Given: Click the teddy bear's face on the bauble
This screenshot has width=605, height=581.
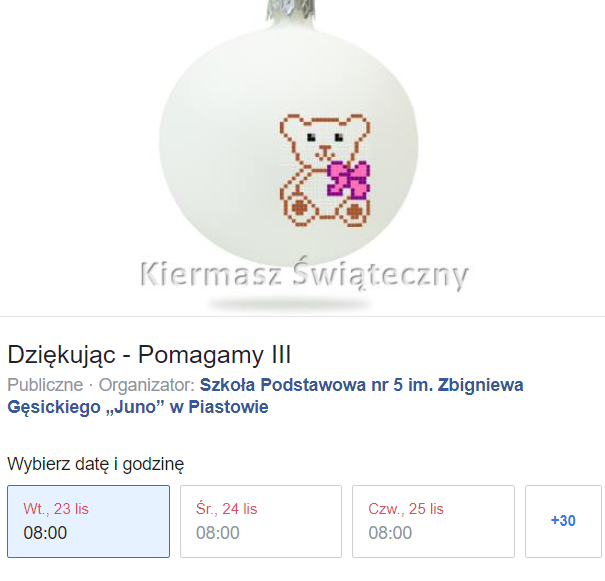Looking at the screenshot, I should tap(324, 140).
